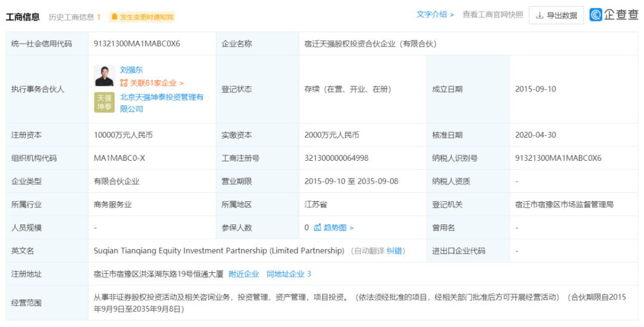Viewport: 644px width, 327px height.
Task: Click the Qichacha logo icon
Action: [596, 15]
